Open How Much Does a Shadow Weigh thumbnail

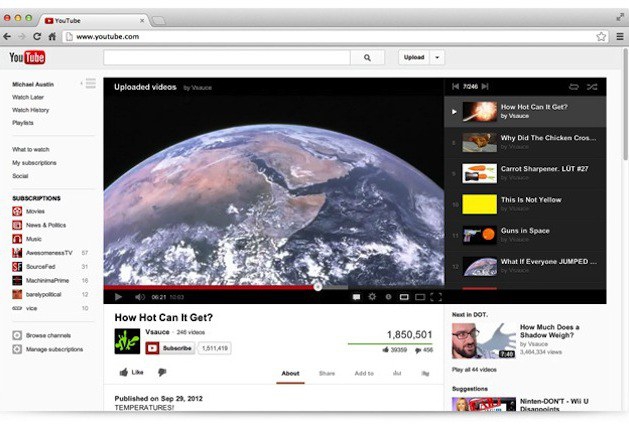[x=483, y=341]
